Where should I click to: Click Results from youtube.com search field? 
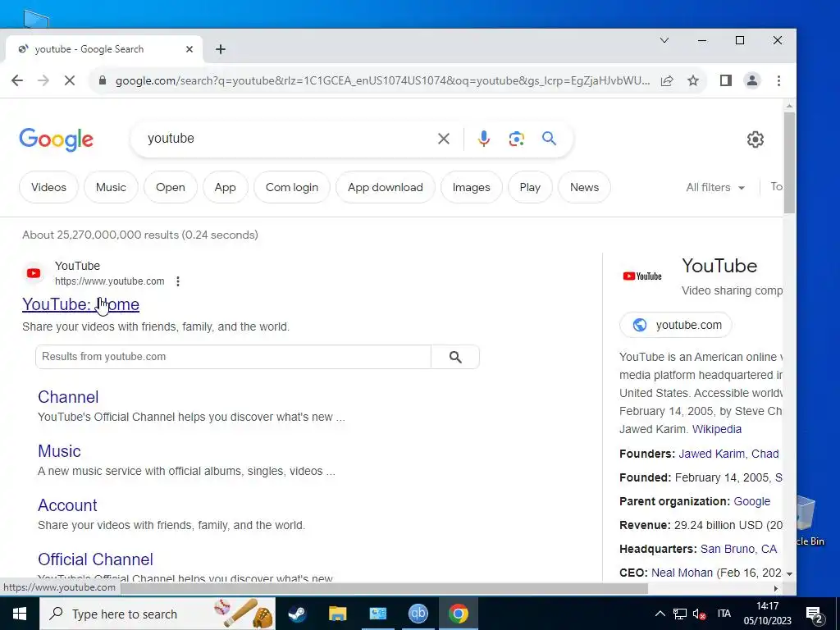point(233,357)
